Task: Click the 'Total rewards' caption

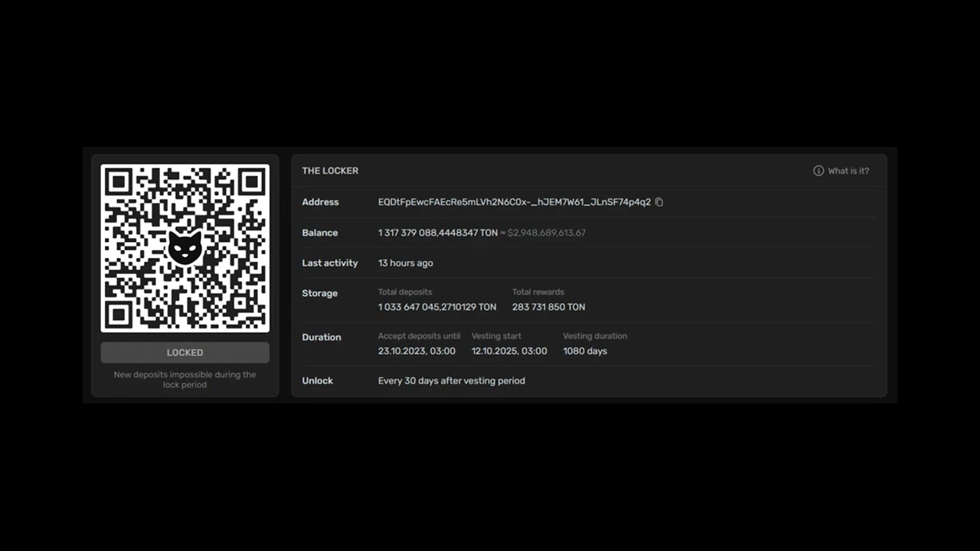Action: (x=538, y=292)
